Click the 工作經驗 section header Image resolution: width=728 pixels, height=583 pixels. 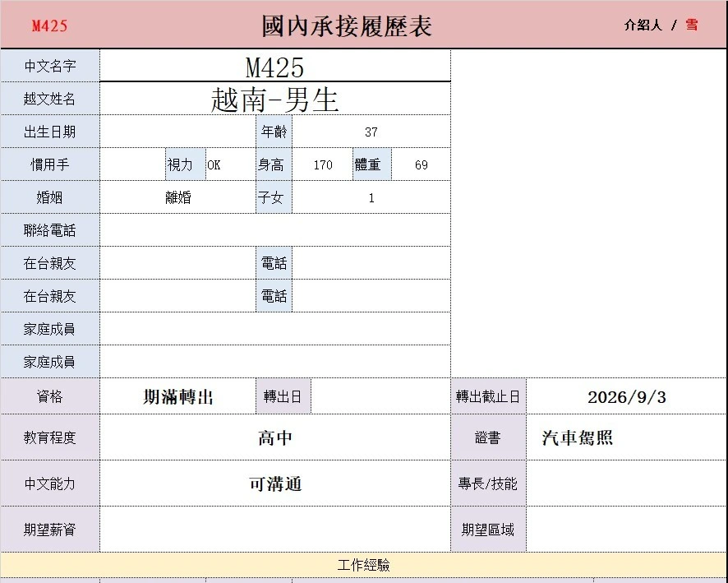point(364,565)
